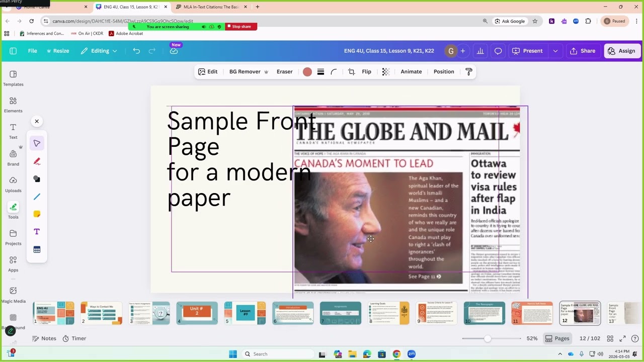Choose the shapes tool in palette
This screenshot has height=362, width=644.
click(x=37, y=179)
